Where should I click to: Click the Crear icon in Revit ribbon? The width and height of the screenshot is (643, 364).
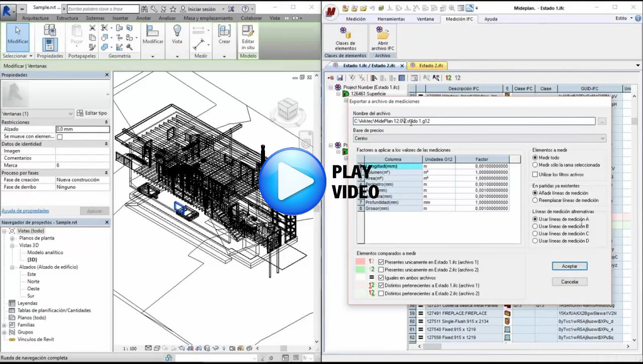[224, 31]
